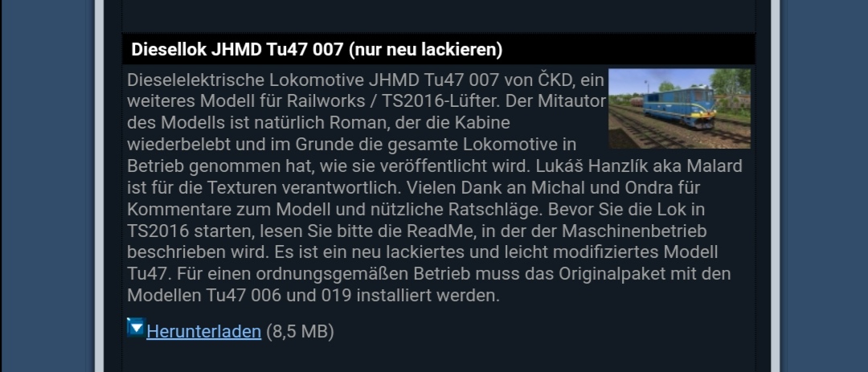Open the Herunterladen download link

203,331
